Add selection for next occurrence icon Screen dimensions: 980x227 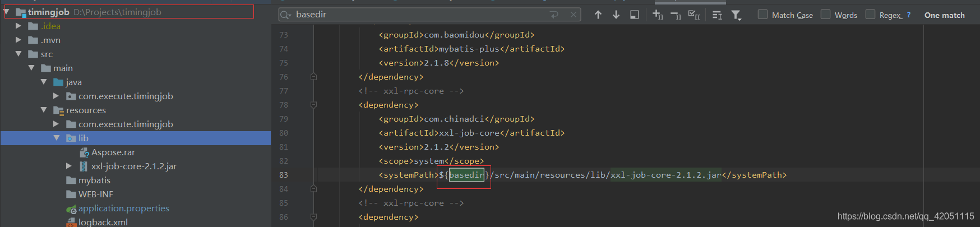658,15
